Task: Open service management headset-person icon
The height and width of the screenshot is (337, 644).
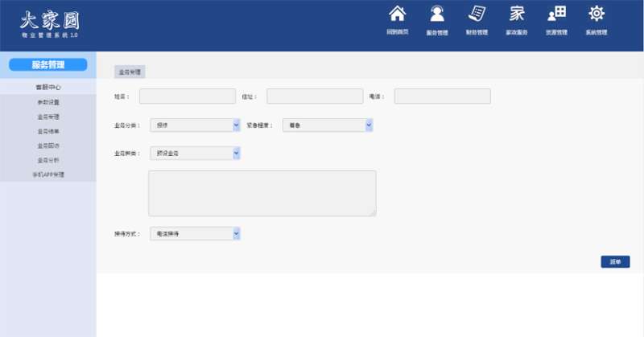Action: click(x=437, y=14)
